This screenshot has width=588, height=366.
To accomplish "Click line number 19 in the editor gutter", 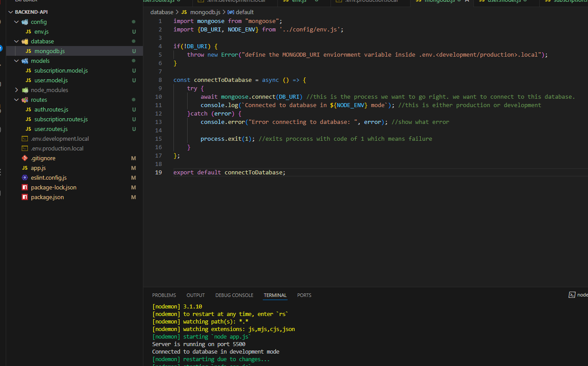I will pos(158,173).
